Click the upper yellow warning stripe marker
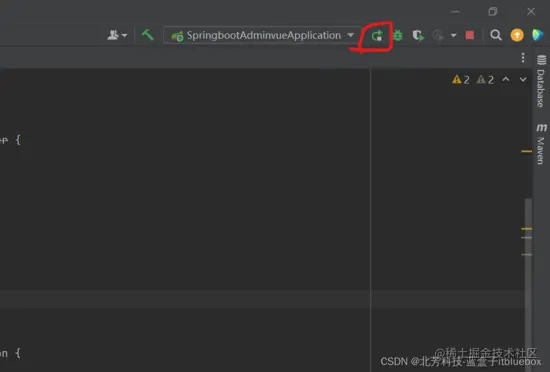The height and width of the screenshot is (372, 550). (x=526, y=151)
